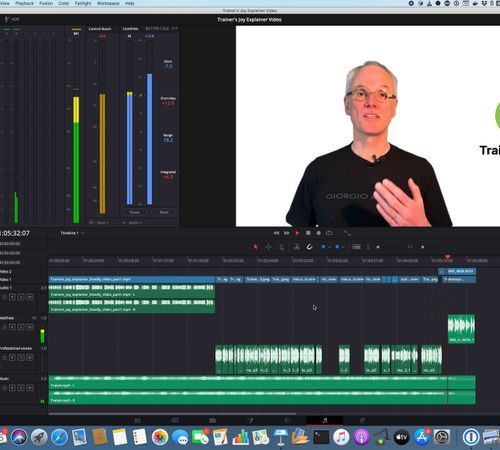Select the tall audio clip near playhead
Image resolution: width=500 pixels, height=450 pixels.
[x=461, y=329]
